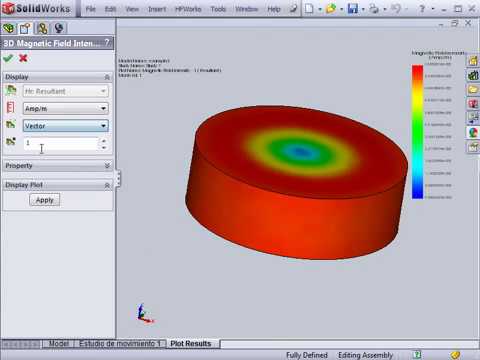The image size is (480, 360).
Task: Click the Undo arrow icon
Action: 396,9
